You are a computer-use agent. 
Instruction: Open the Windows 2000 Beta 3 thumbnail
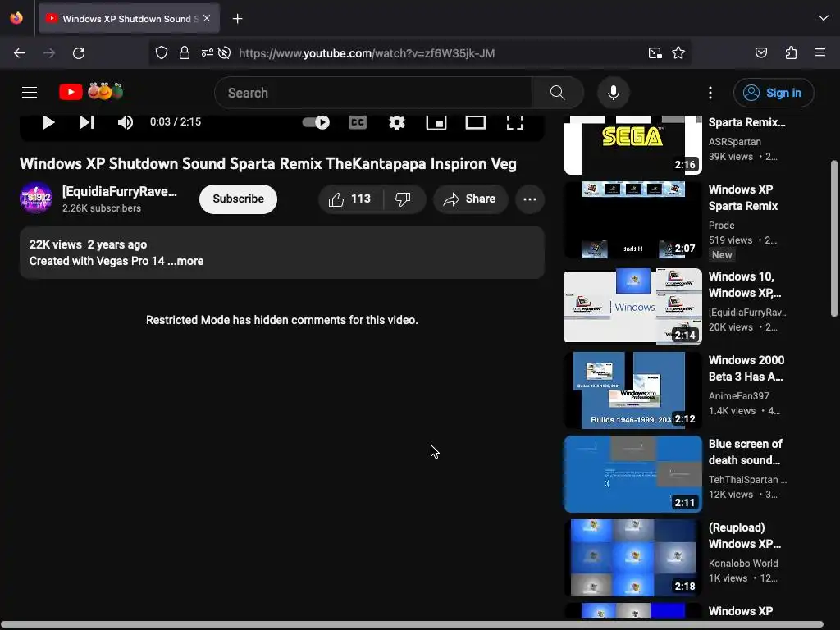click(632, 390)
